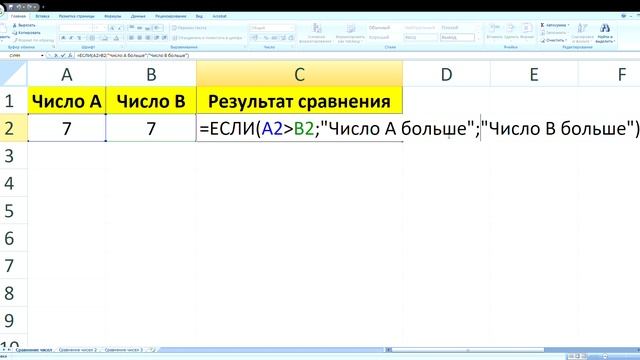640x360 pixels.
Task: Switch to sheet tab 'Сравнение чисел 3'
Action: [x=123, y=350]
